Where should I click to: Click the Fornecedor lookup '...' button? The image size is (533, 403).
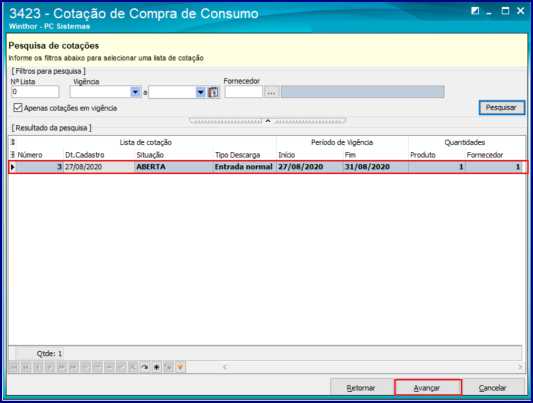pyautogui.click(x=271, y=92)
